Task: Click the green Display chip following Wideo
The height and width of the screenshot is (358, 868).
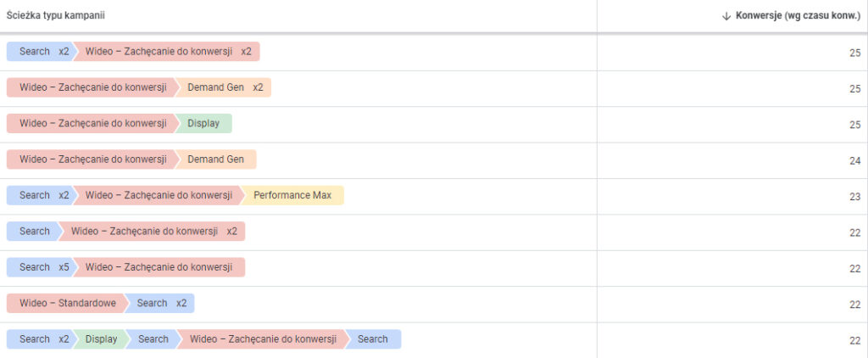Action: 203,123
